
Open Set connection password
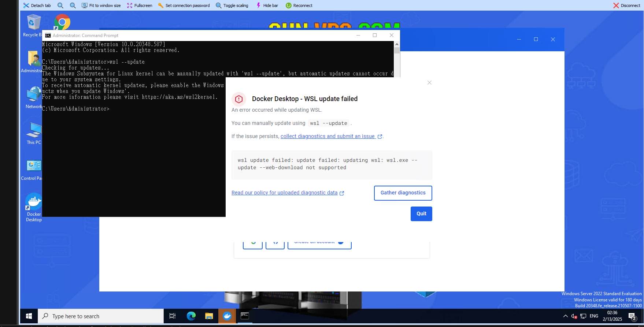point(184,5)
